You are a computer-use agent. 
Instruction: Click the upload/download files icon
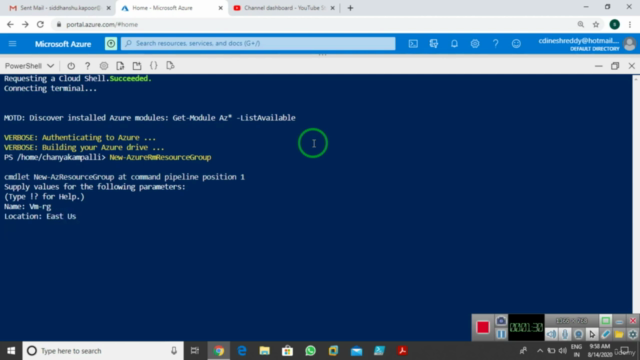[120, 66]
